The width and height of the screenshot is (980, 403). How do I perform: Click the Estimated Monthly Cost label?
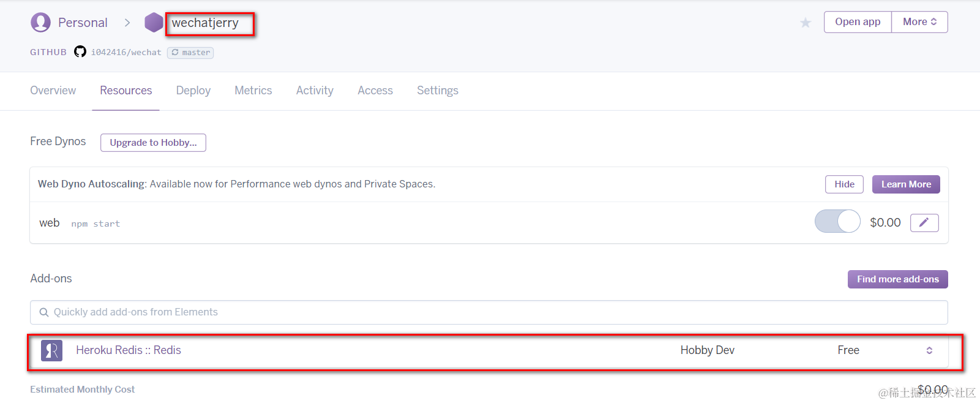83,390
